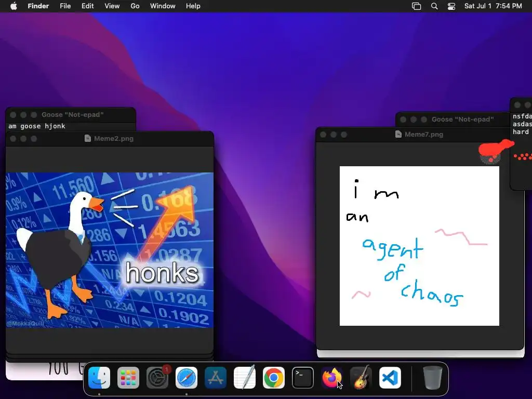Open the Window menu
This screenshot has width=532, height=399.
tap(163, 6)
